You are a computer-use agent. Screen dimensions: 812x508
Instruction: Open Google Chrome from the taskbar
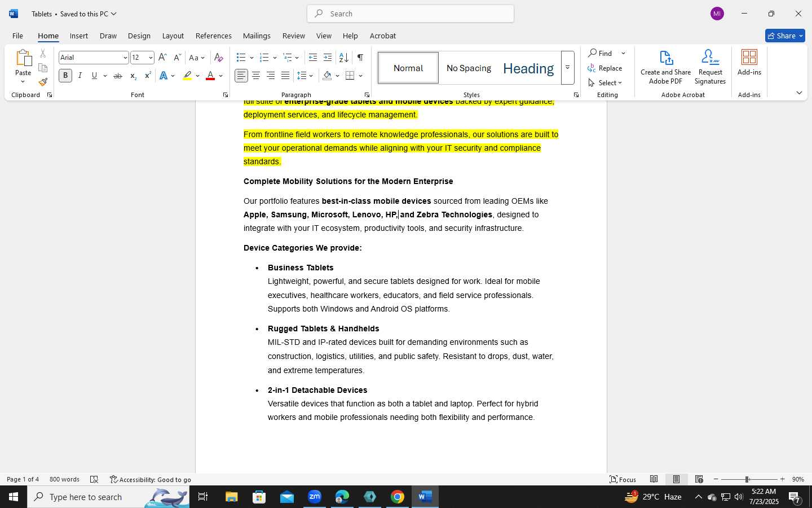click(x=398, y=497)
